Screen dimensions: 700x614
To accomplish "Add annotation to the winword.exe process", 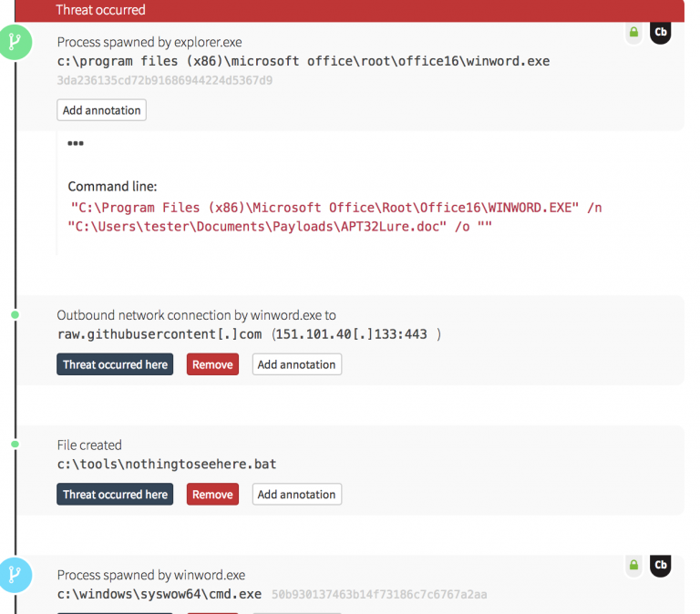I will pyautogui.click(x=101, y=110).
